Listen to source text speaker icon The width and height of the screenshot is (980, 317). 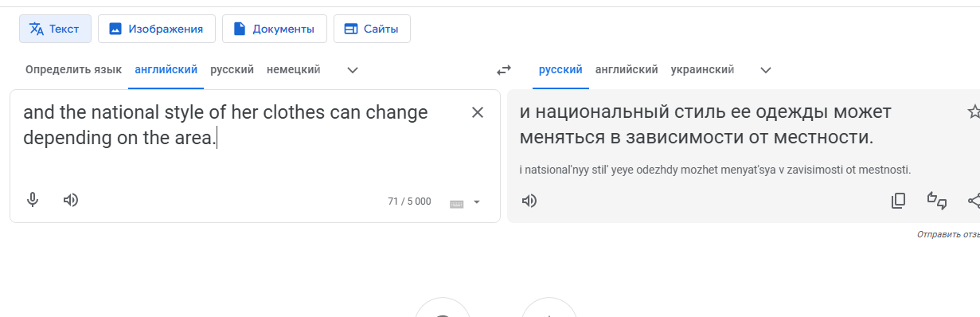click(71, 200)
